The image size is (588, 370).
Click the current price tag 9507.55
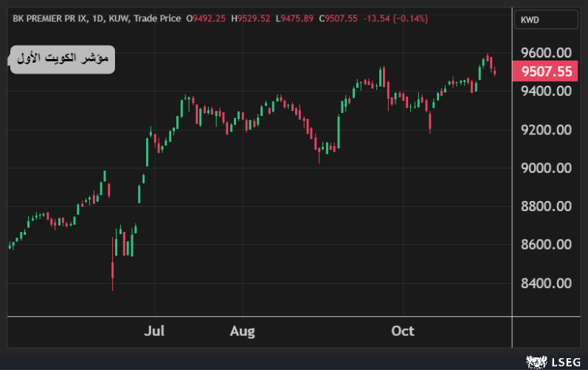(x=546, y=72)
